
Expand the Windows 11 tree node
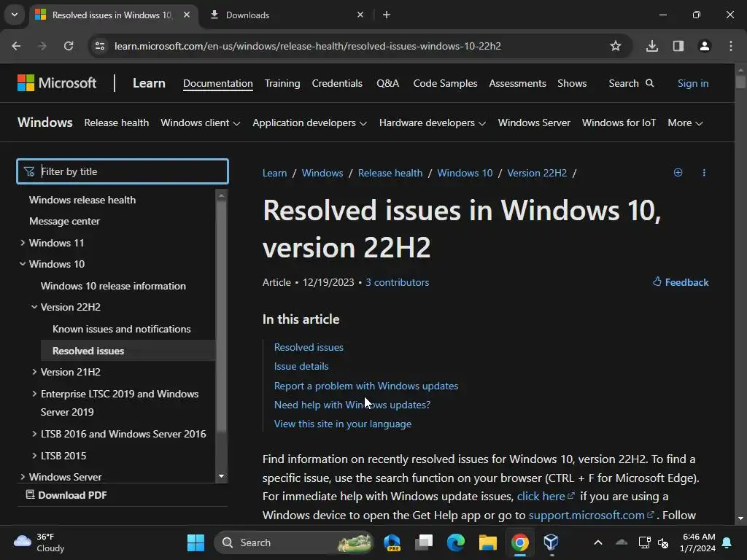(x=23, y=243)
